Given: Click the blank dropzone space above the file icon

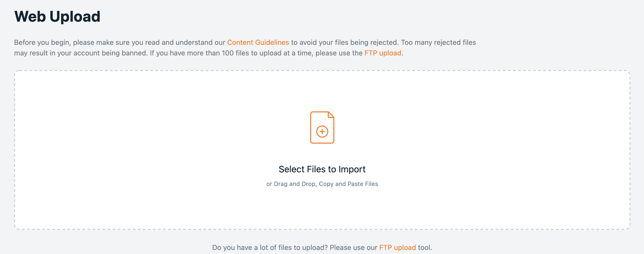Looking at the screenshot, I should tap(322, 91).
